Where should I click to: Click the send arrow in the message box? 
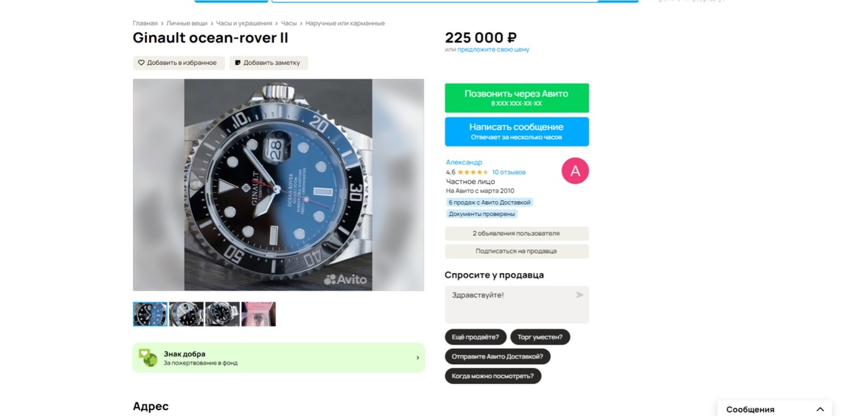(580, 295)
